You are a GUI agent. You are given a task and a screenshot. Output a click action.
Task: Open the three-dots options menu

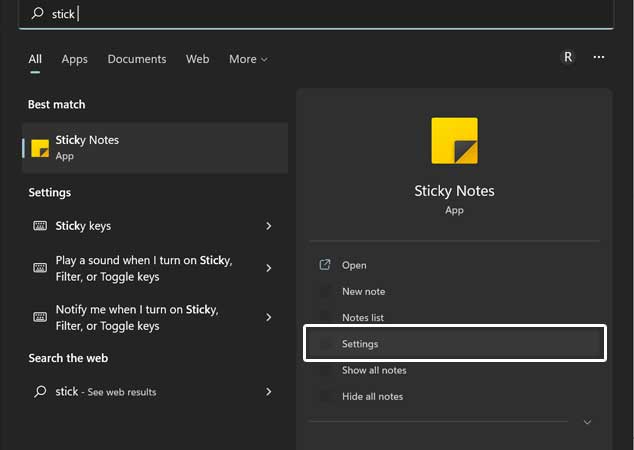599,57
